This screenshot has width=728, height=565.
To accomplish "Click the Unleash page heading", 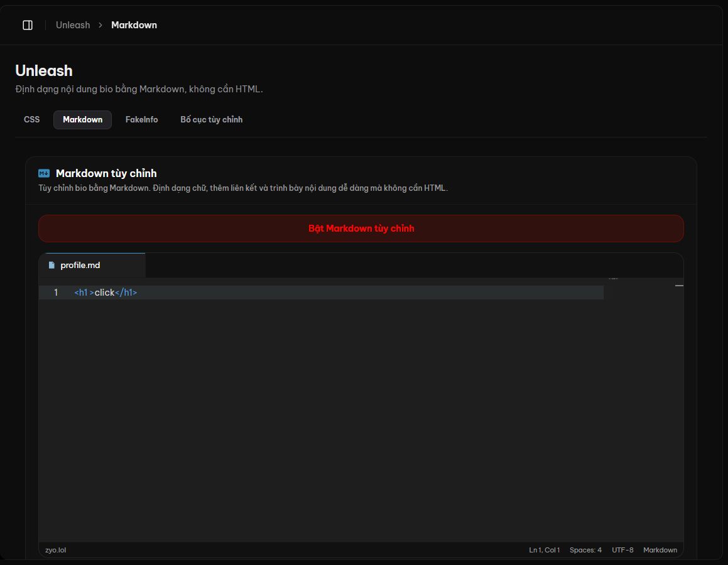I will [44, 71].
